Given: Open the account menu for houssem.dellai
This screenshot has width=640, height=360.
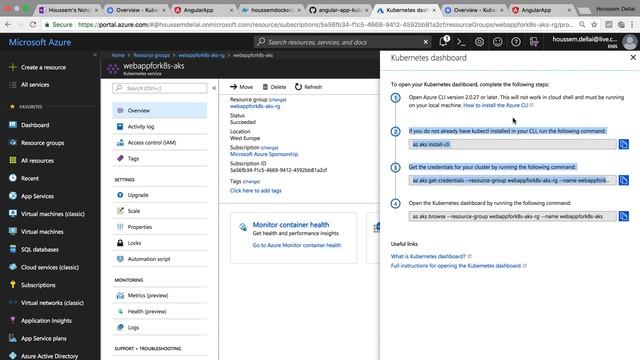Looking at the screenshot, I should [594, 42].
